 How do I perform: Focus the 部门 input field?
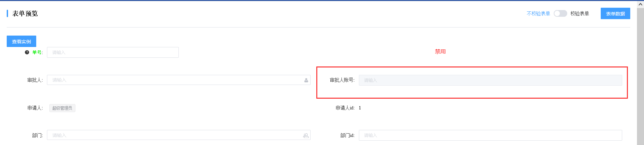tap(178, 135)
